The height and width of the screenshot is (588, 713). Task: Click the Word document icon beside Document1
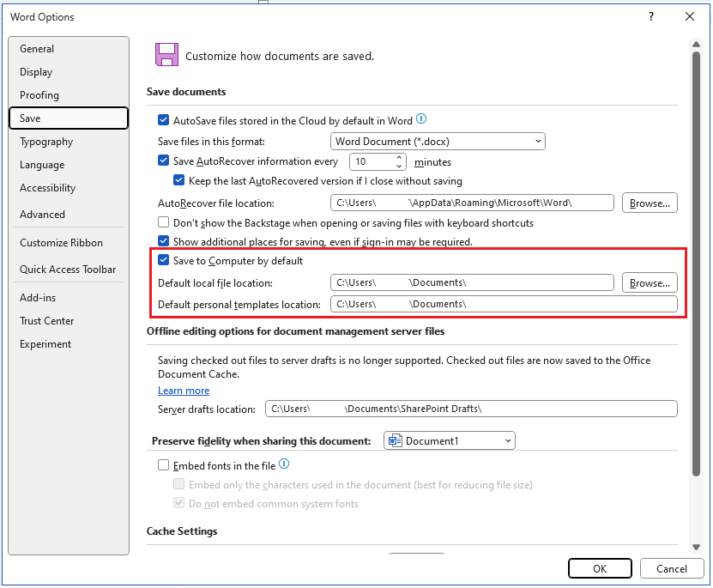point(395,440)
